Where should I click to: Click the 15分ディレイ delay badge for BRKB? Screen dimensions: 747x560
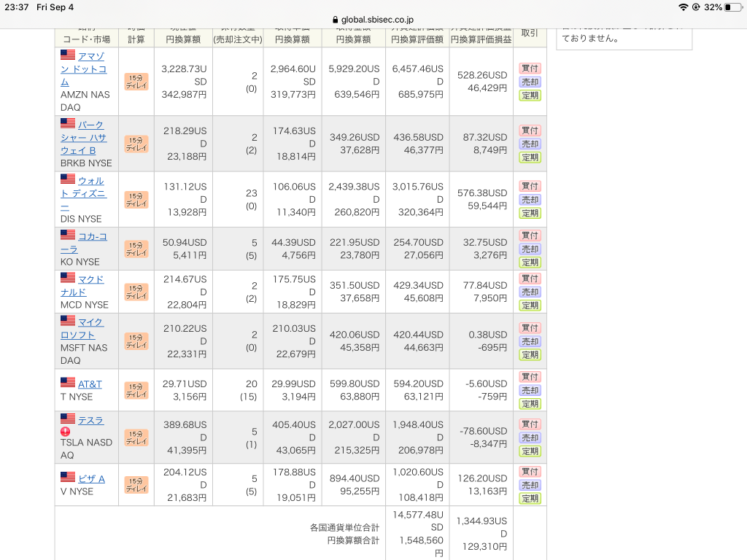click(x=136, y=144)
